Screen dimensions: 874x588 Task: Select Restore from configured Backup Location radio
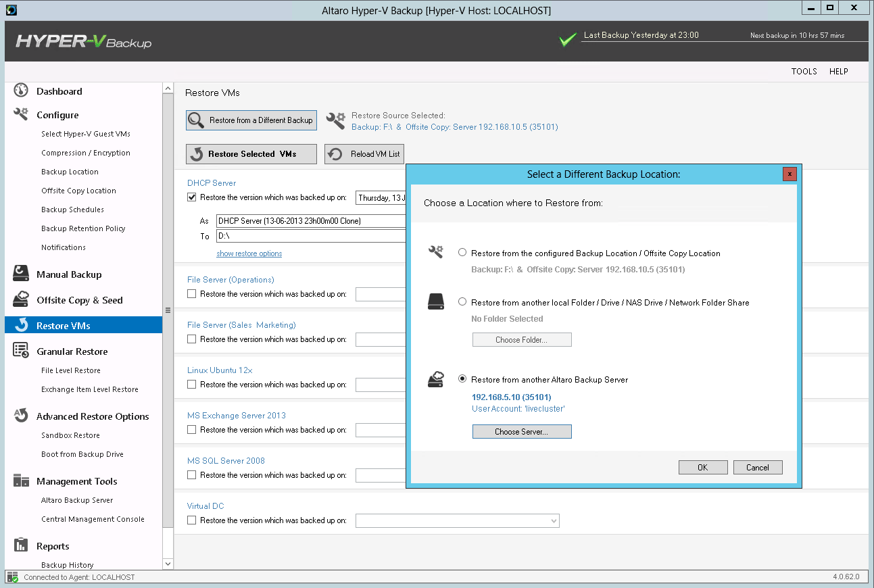coord(462,253)
